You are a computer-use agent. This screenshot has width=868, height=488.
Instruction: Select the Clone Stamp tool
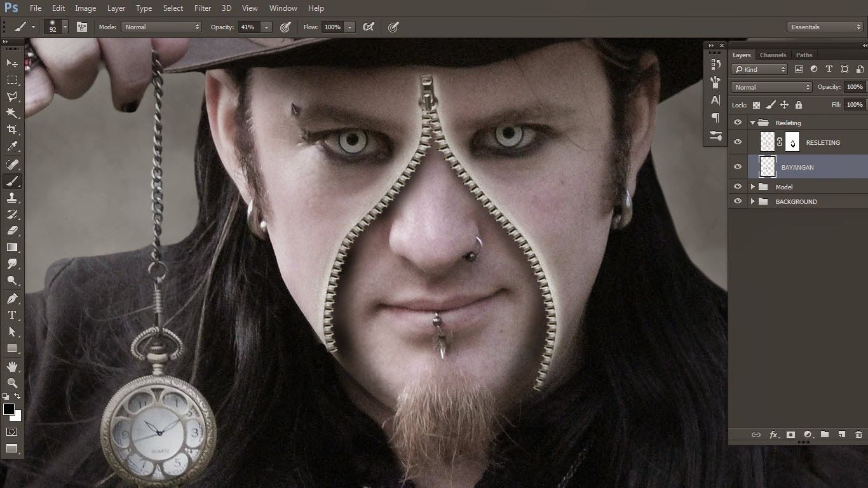[x=12, y=198]
